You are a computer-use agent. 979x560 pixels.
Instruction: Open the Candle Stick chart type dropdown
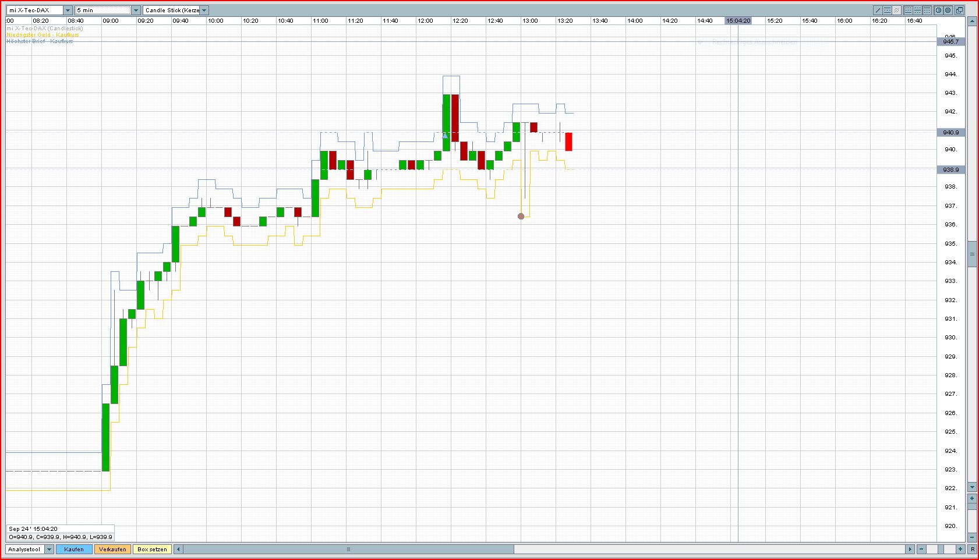point(204,10)
